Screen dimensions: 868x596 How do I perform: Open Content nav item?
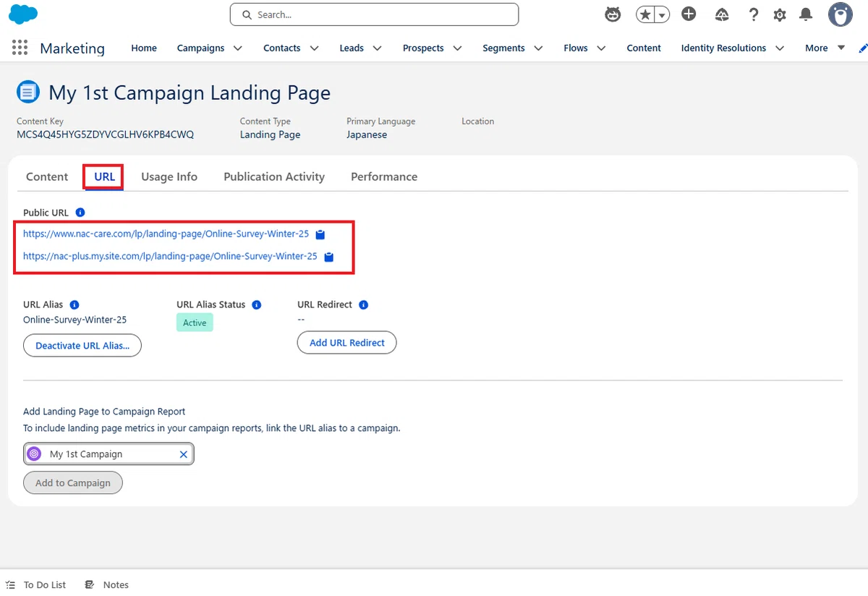tap(644, 48)
